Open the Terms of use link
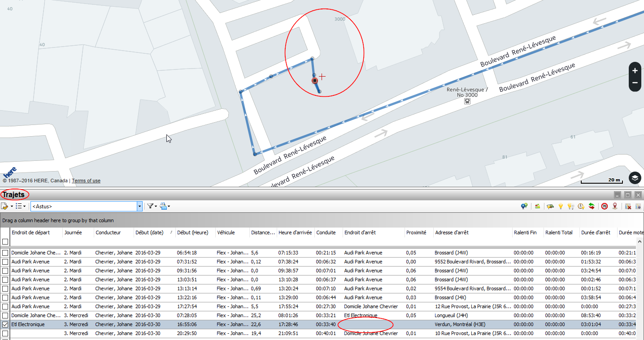This screenshot has width=644, height=340. tap(86, 181)
